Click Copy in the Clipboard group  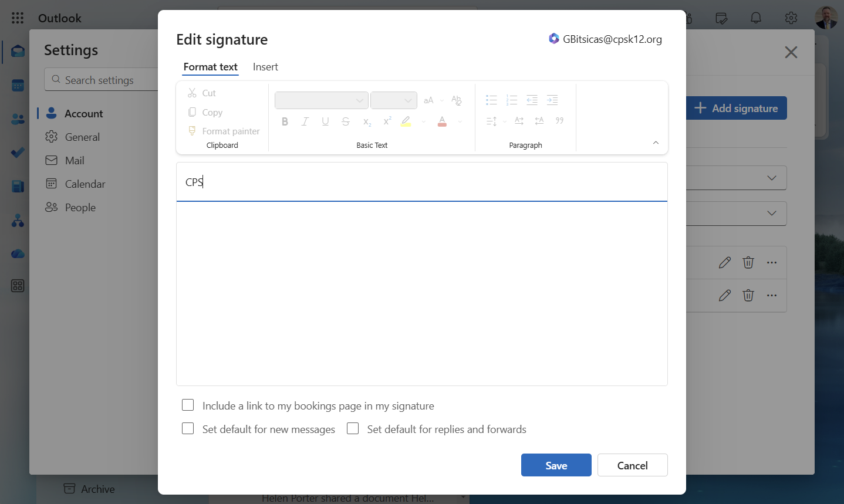click(205, 112)
